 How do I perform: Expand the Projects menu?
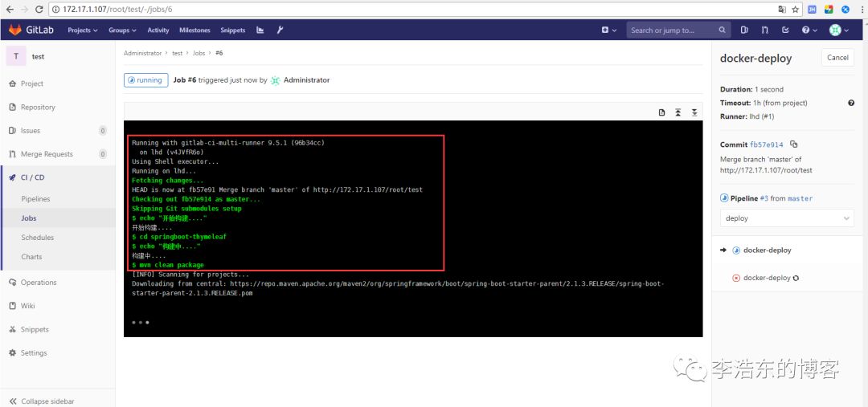pos(83,30)
